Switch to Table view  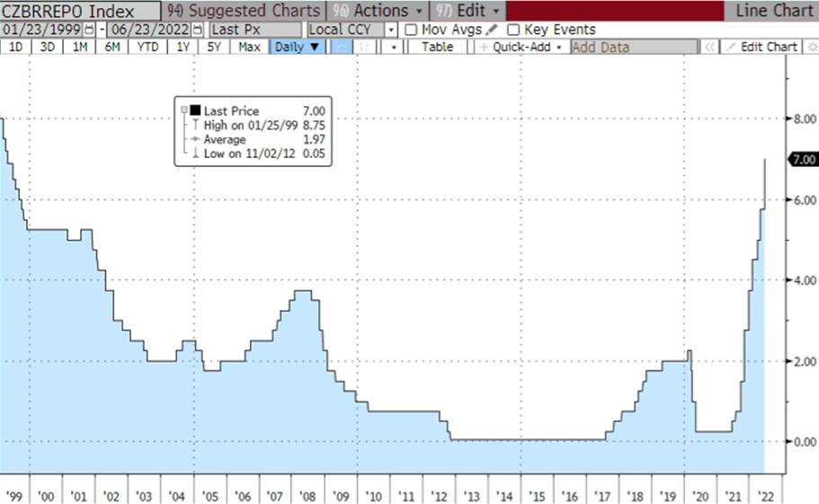[437, 47]
